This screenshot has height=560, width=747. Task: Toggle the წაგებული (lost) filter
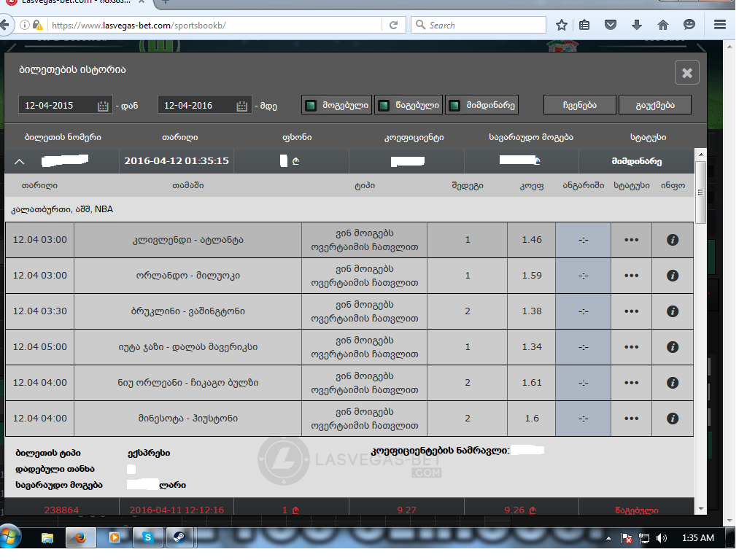pyautogui.click(x=409, y=105)
